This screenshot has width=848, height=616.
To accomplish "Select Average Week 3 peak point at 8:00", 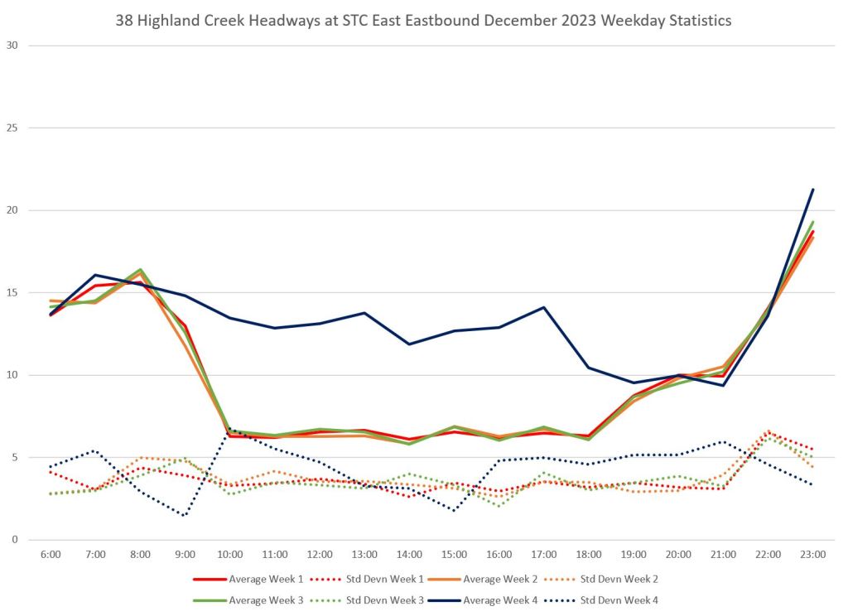I will click(140, 270).
